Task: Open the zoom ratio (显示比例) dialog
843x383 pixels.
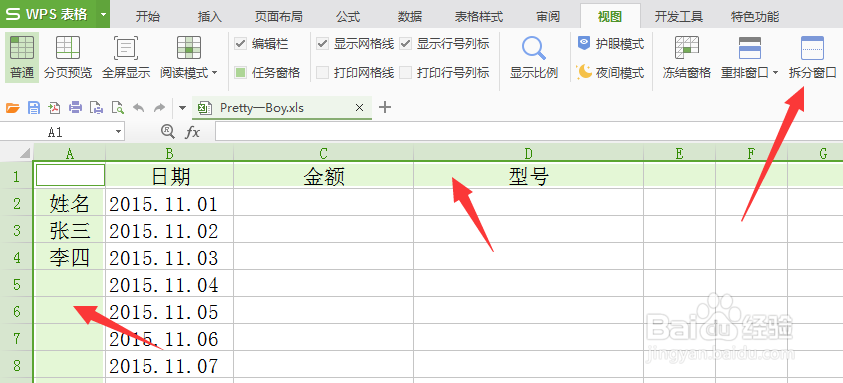Action: [x=534, y=57]
